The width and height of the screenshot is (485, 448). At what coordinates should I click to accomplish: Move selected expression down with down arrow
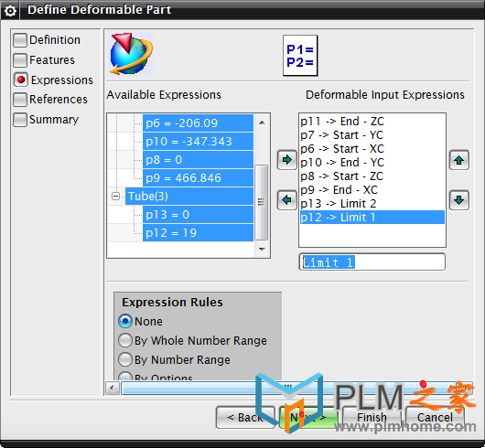click(x=459, y=200)
